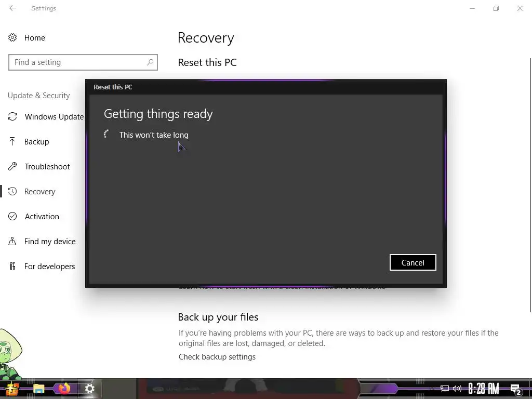Open the Check backup settings link
The width and height of the screenshot is (532, 399).
(217, 357)
